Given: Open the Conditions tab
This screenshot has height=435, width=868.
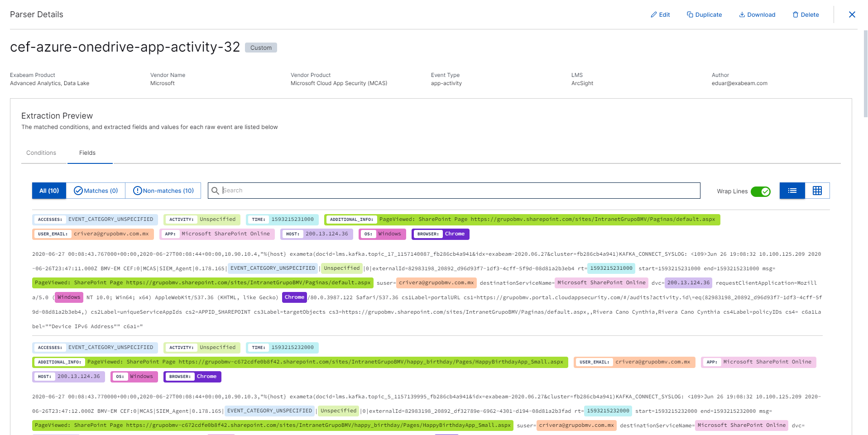Looking at the screenshot, I should point(41,153).
